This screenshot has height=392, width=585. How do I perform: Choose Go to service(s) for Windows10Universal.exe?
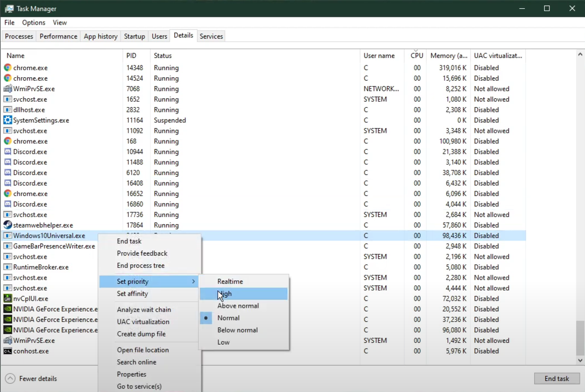tap(137, 386)
